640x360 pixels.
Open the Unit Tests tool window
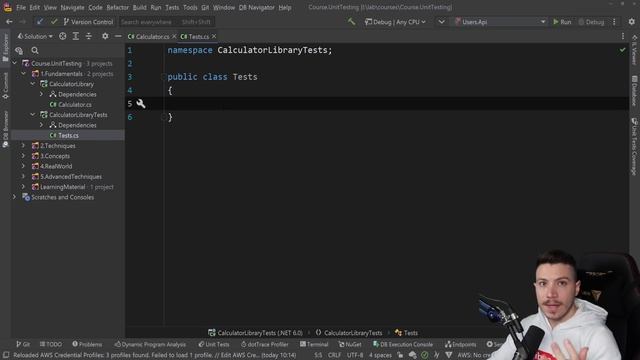[x=213, y=344]
